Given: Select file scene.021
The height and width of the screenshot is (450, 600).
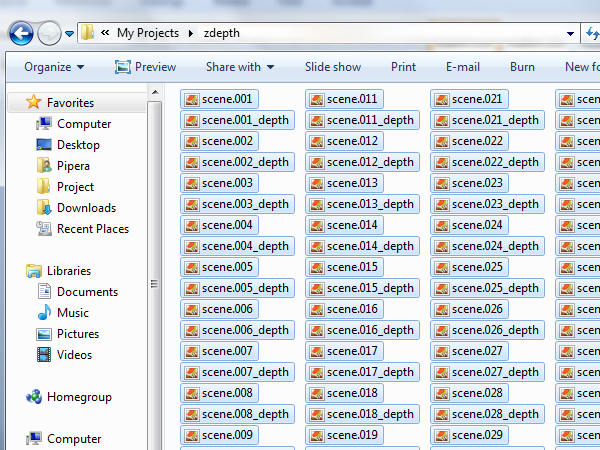Looking at the screenshot, I should tap(470, 99).
